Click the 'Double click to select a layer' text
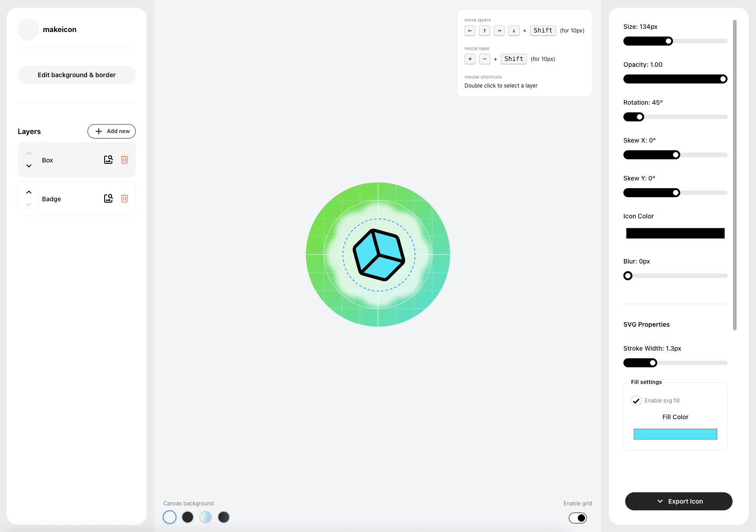The height and width of the screenshot is (532, 756). tap(501, 86)
